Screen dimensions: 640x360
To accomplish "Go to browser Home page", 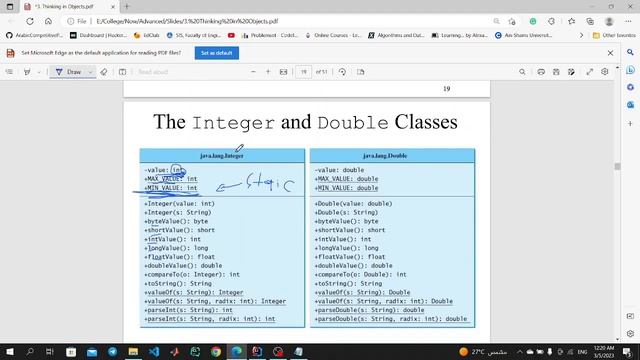I will 48,21.
